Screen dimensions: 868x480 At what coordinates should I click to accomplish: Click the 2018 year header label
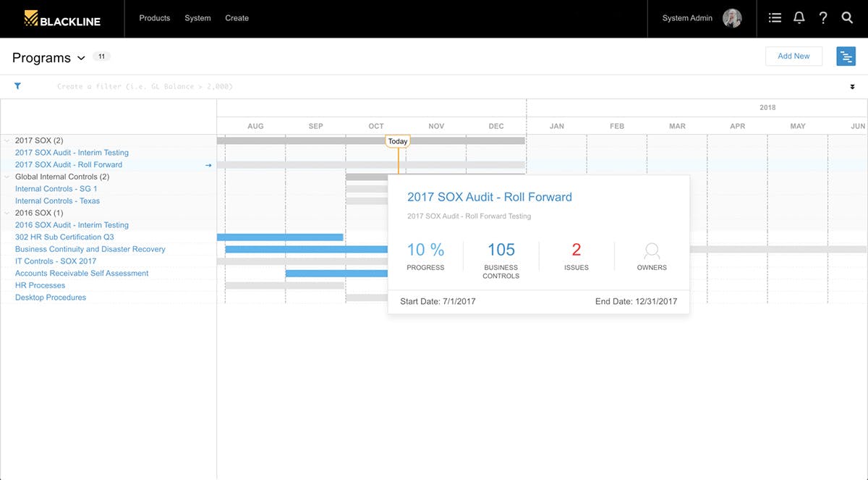(767, 107)
